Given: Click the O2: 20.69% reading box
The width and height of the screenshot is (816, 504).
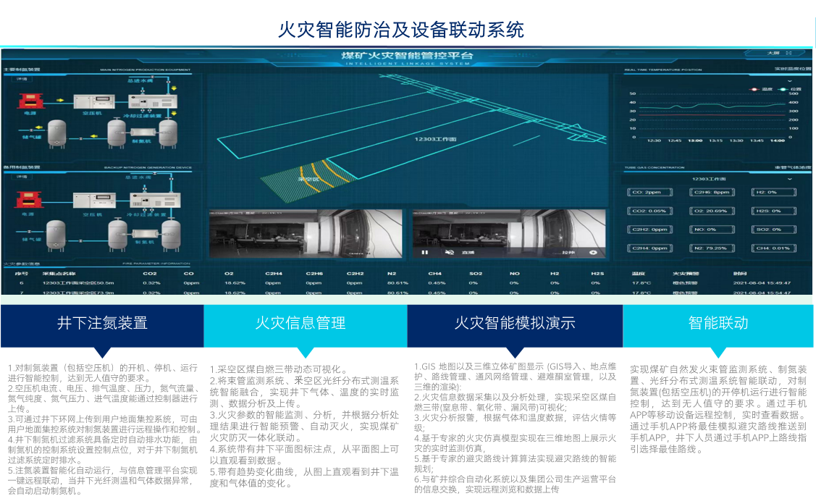Looking at the screenshot, I should pos(712,211).
